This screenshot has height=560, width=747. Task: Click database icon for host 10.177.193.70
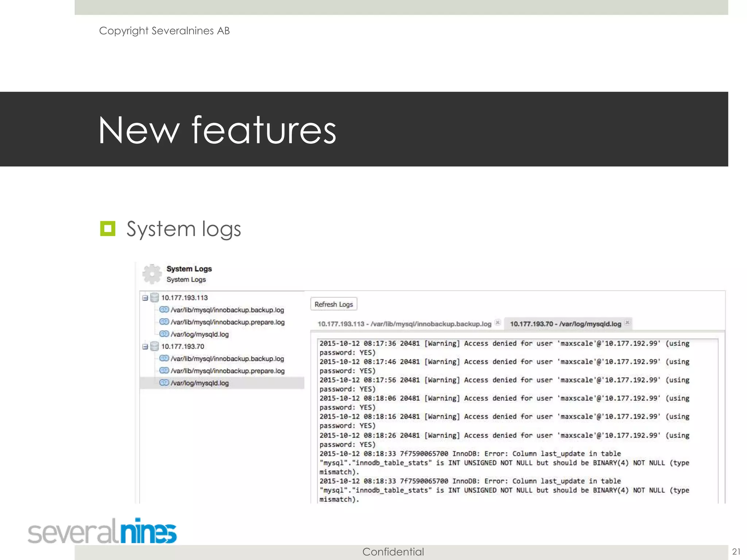pyautogui.click(x=155, y=346)
